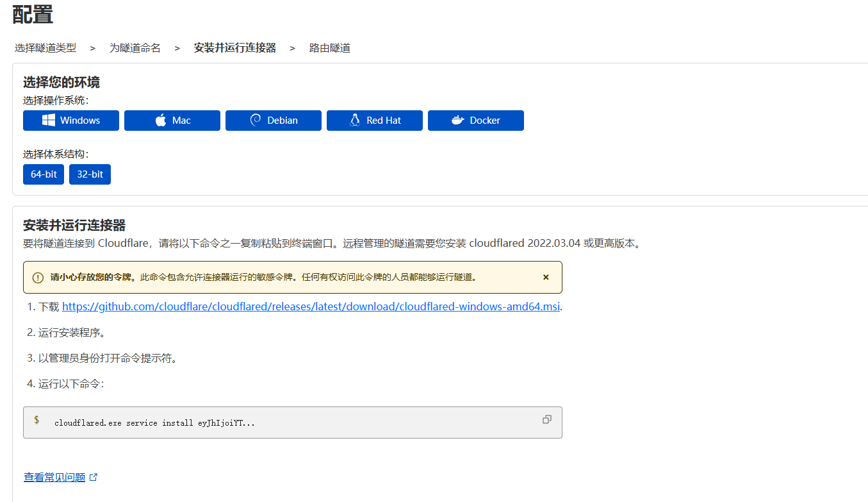Choose the Docker environment button
The image size is (868, 502).
[x=476, y=121]
